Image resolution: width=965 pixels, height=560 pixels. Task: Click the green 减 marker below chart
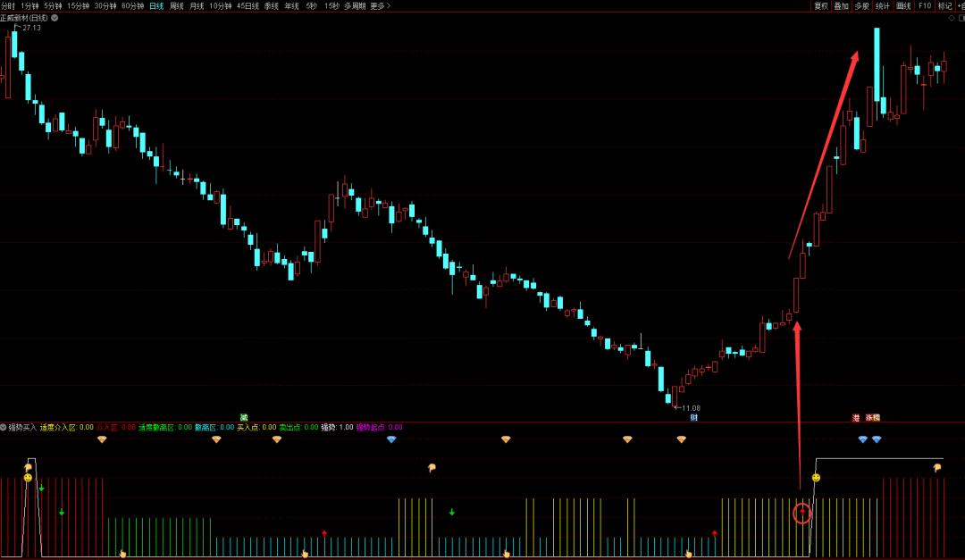click(x=244, y=417)
